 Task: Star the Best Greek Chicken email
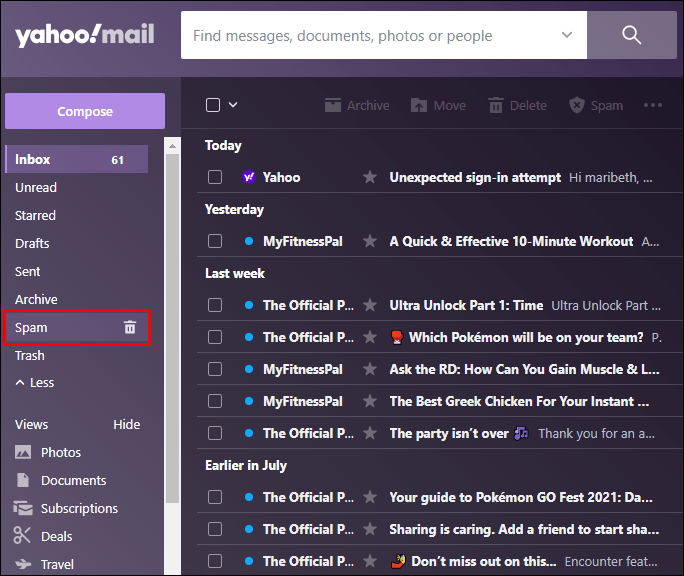pyautogui.click(x=370, y=401)
